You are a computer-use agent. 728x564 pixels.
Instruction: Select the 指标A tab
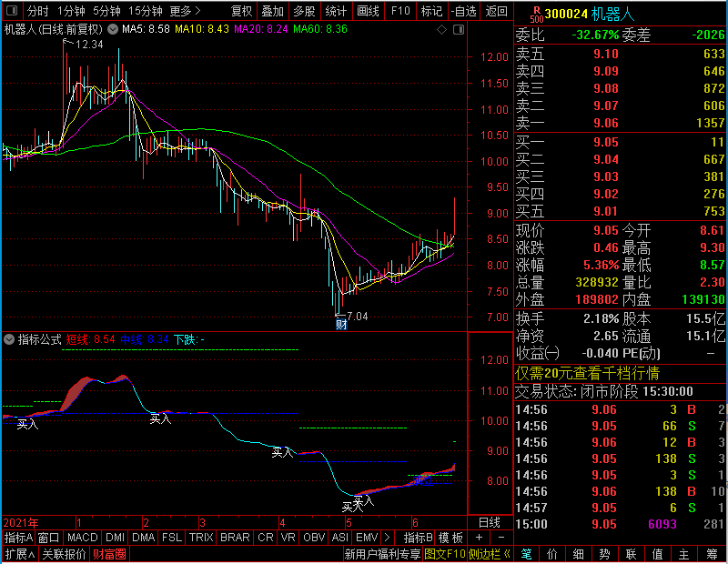[18, 538]
